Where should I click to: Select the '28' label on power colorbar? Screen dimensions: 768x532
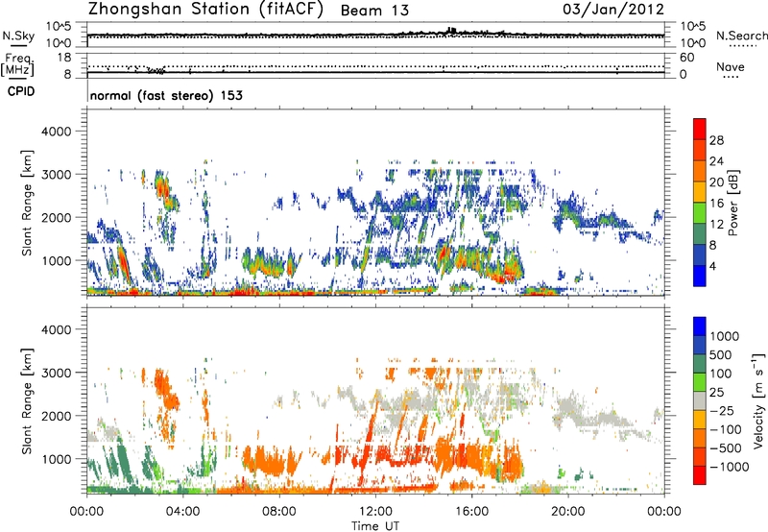716,140
